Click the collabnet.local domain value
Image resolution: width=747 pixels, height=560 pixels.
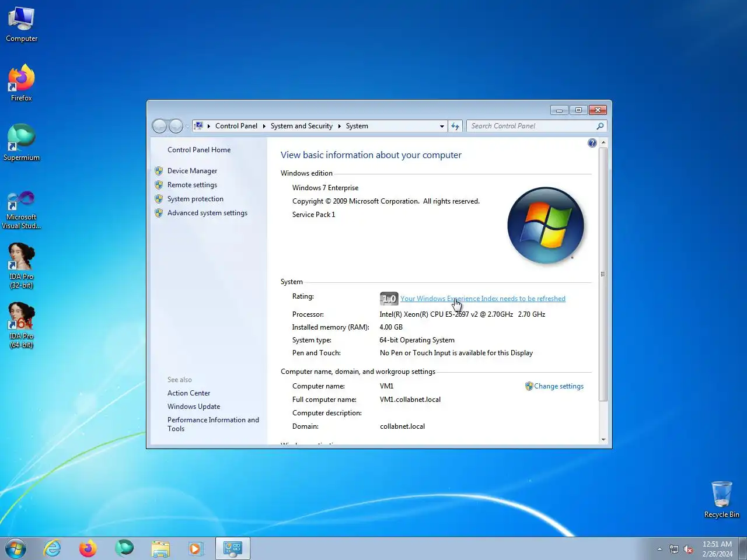[x=402, y=426]
